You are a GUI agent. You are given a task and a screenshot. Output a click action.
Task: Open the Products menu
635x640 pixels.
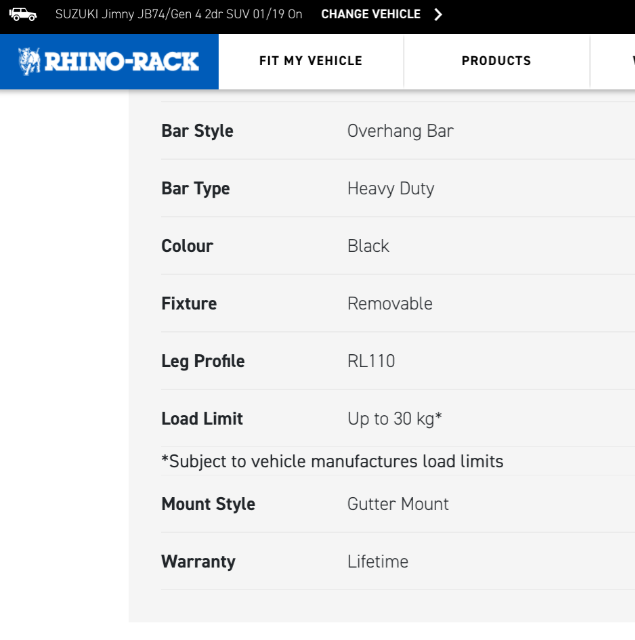pyautogui.click(x=496, y=61)
